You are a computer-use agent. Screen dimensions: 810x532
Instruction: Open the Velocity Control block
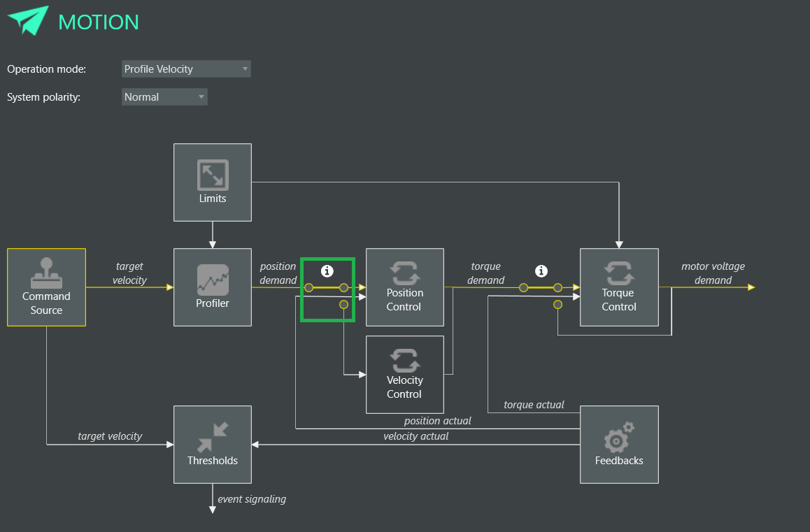[x=404, y=375]
